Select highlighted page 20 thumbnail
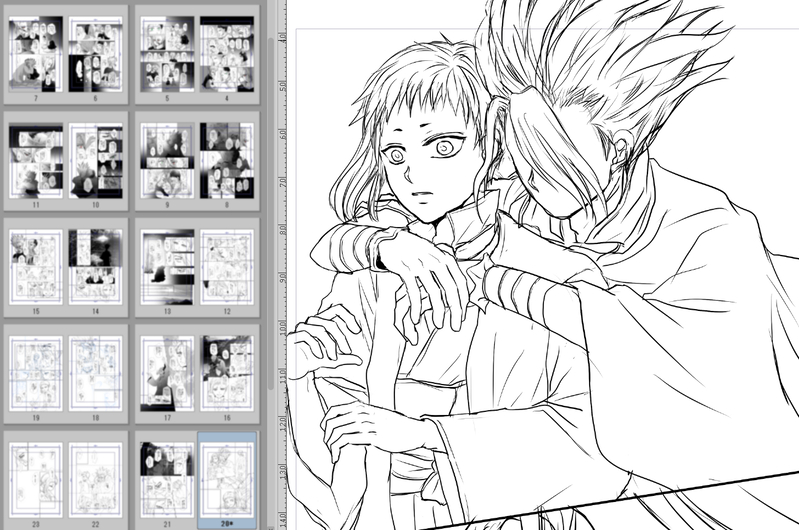Viewport: 799px width, 530px height. pos(227,480)
